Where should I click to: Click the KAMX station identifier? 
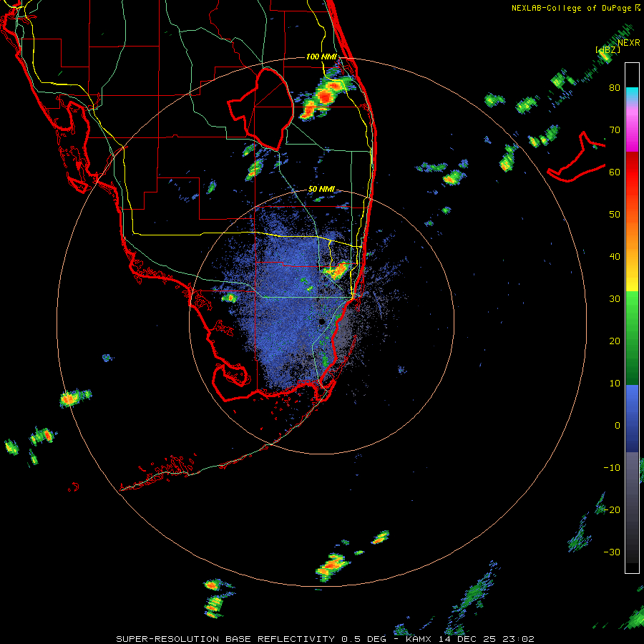click(x=420, y=639)
